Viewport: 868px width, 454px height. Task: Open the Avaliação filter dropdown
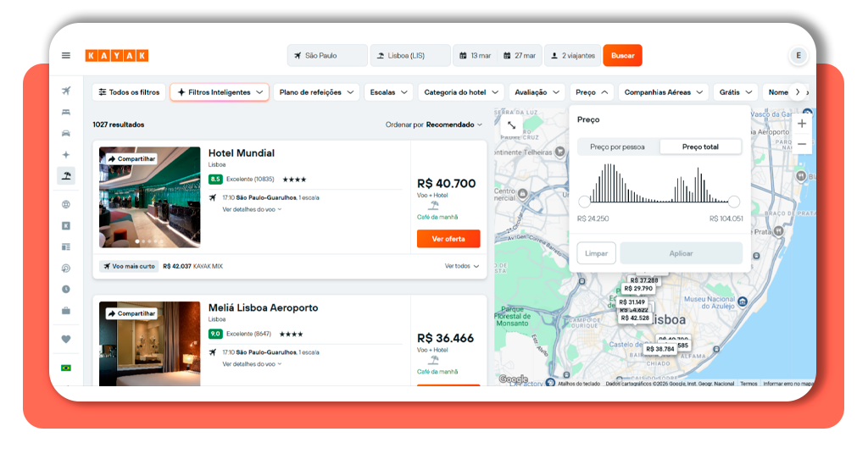pyautogui.click(x=537, y=92)
